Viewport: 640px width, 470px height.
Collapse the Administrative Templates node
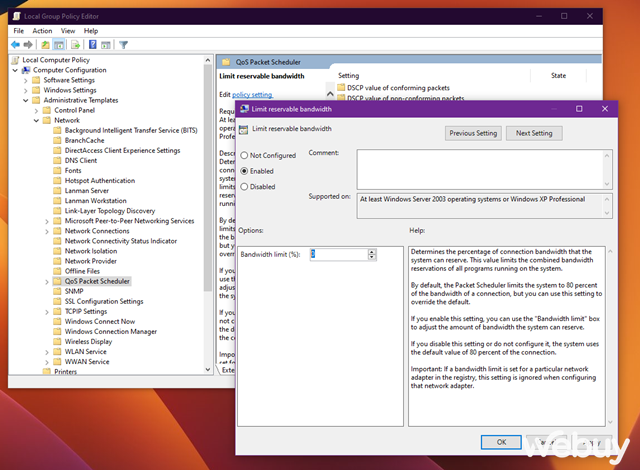(24, 100)
